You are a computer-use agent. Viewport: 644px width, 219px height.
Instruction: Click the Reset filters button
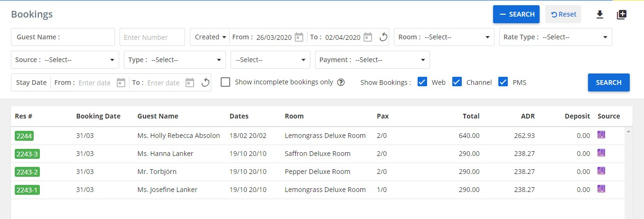(563, 14)
